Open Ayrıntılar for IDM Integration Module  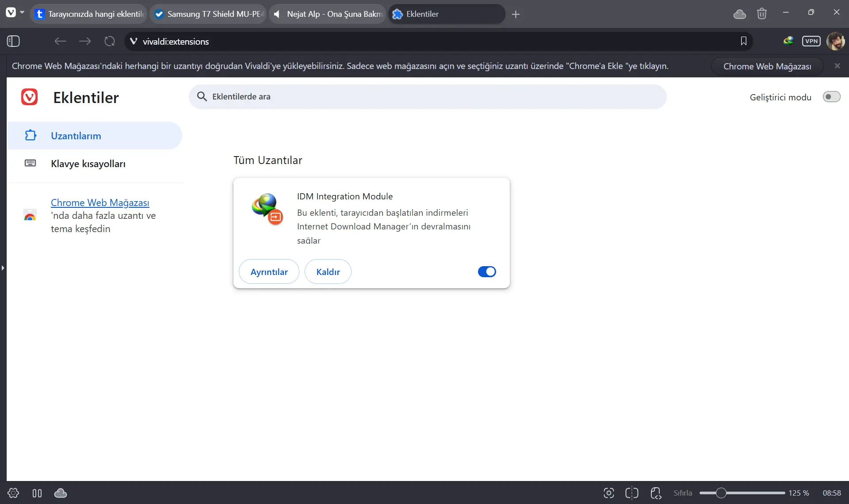tap(269, 271)
